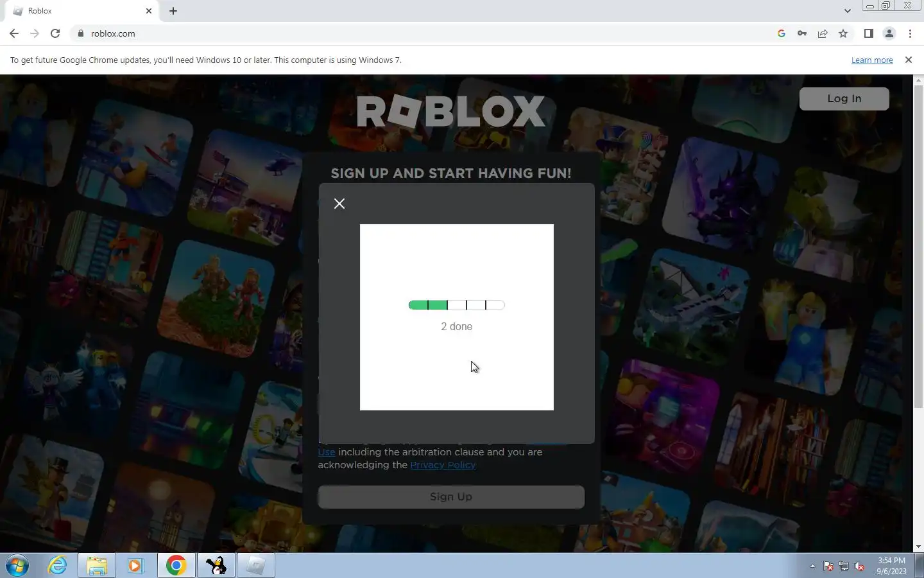Viewport: 924px width, 578px height.
Task: Close the captcha dialog with the X icon
Action: (339, 204)
